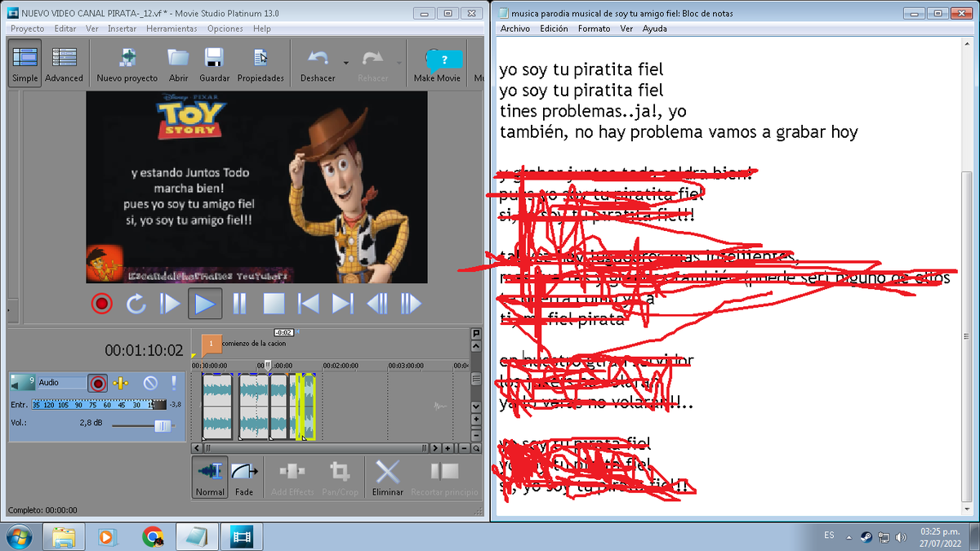Viewport: 980px width, 551px height.
Task: Open the Proyecto menu
Action: [27, 29]
